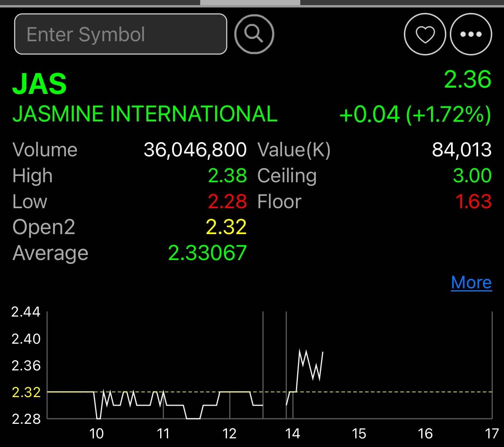
Task: Tap the Open2 label
Action: tap(44, 228)
